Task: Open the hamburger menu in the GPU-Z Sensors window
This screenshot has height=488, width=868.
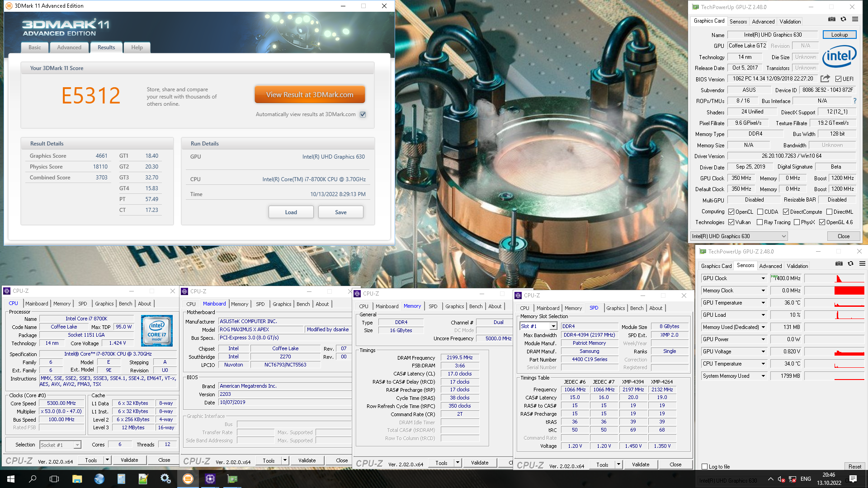Action: pos(862,264)
